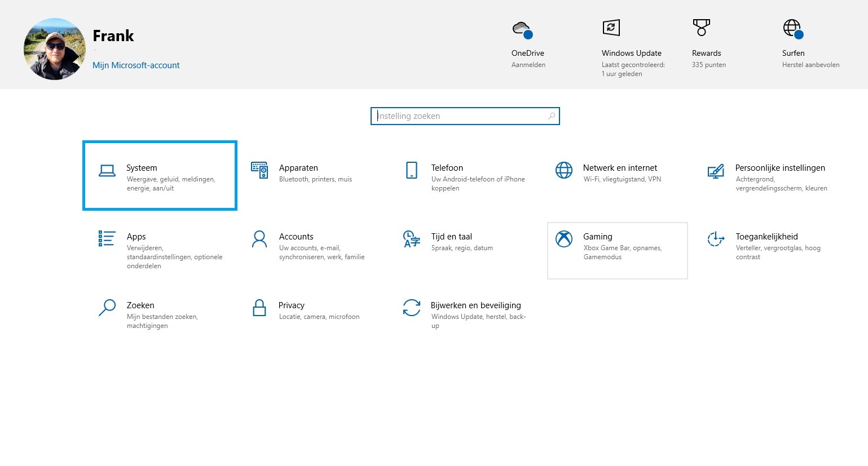This screenshot has width=868, height=466.
Task: Open the Accounts person icon
Action: 259,239
